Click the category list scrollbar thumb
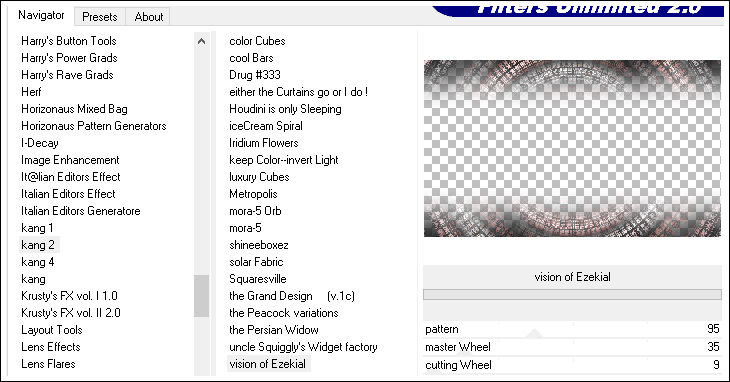 [201, 296]
